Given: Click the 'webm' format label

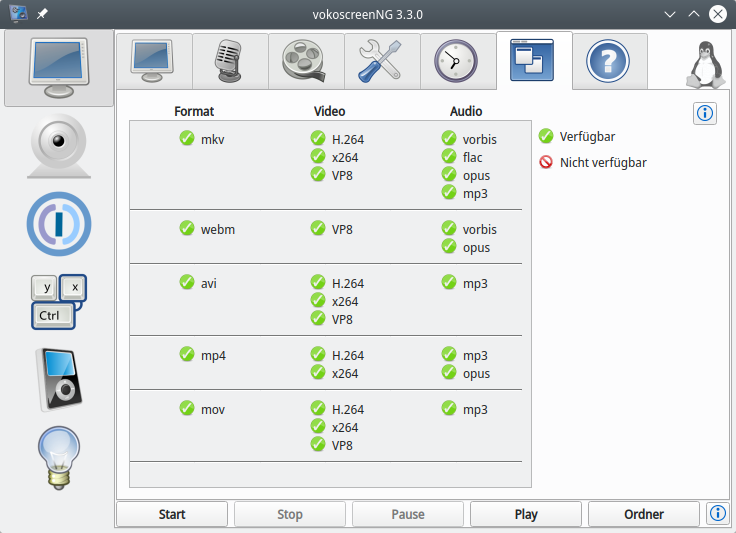Looking at the screenshot, I should pos(218,229).
